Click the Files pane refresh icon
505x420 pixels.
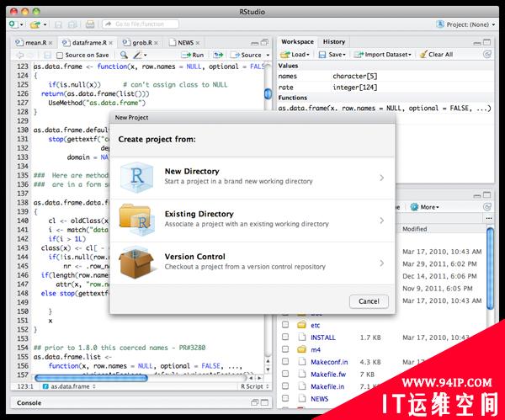tap(487, 207)
